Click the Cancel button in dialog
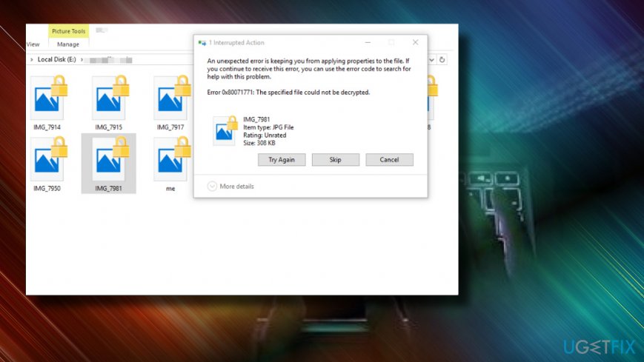Screen dimensions: 644x362 [x=389, y=160]
